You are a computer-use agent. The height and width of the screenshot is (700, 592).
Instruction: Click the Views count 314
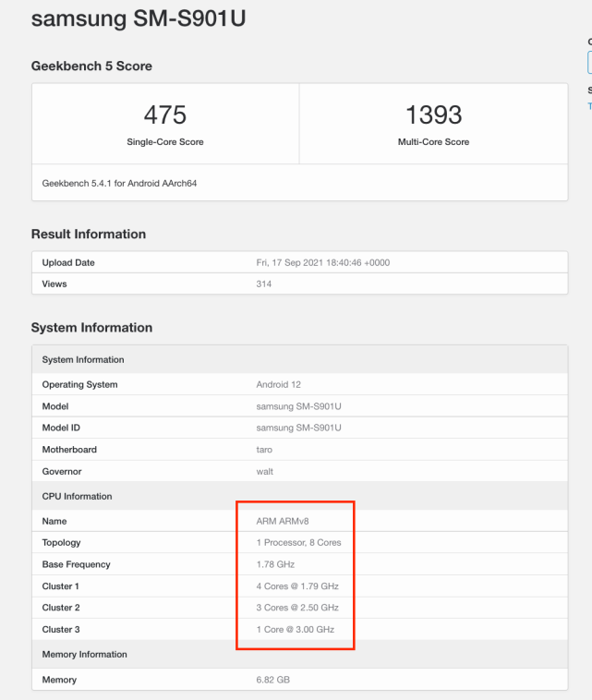(x=264, y=284)
